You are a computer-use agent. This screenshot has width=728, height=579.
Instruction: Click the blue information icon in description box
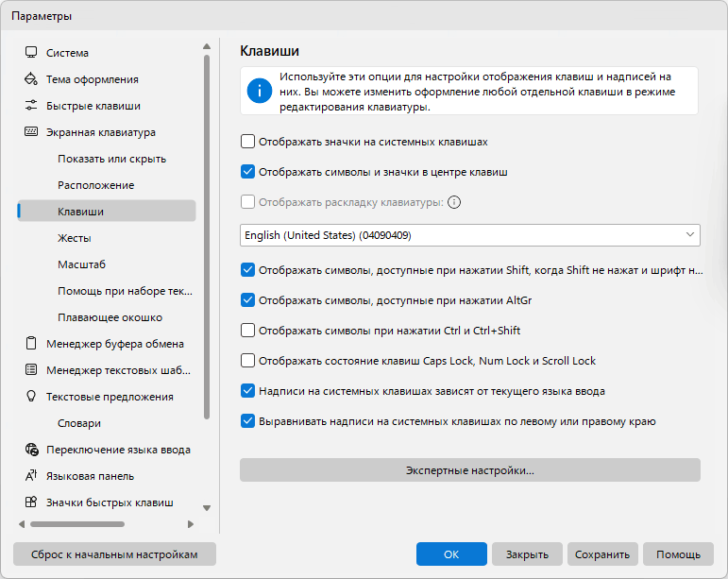point(260,91)
